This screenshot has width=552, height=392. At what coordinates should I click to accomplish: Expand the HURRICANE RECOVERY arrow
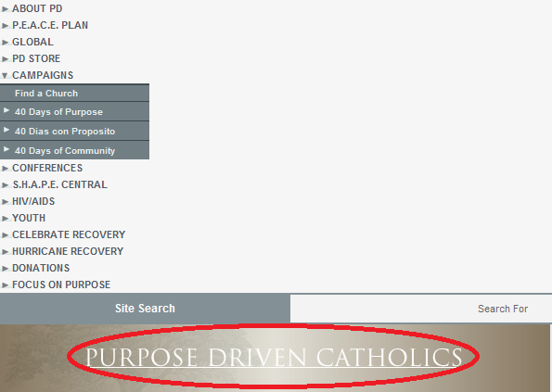click(5, 252)
